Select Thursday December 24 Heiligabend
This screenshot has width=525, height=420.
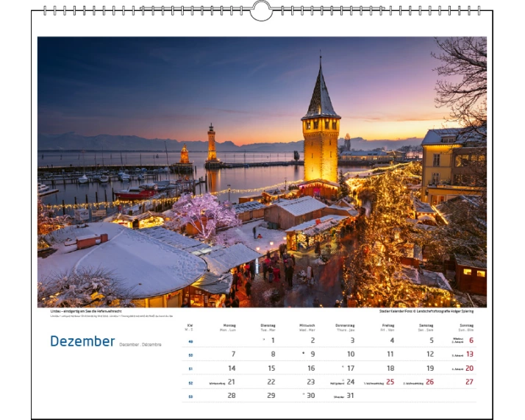[x=350, y=382]
